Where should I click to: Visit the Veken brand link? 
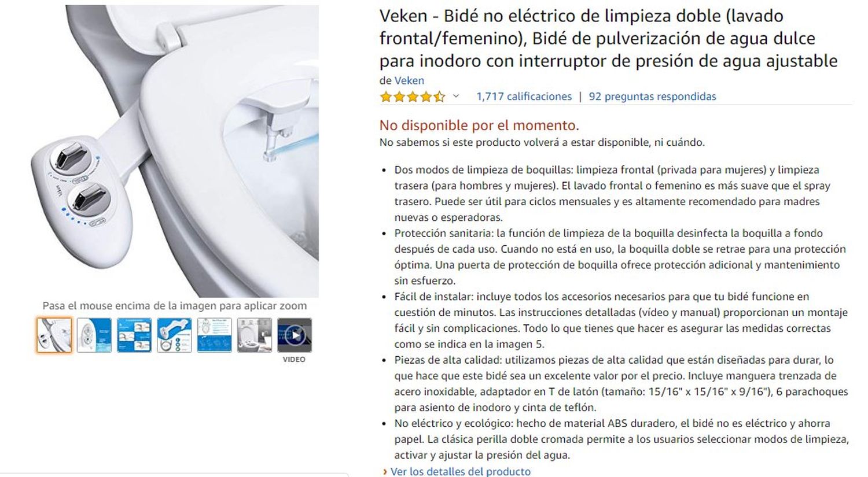(409, 80)
